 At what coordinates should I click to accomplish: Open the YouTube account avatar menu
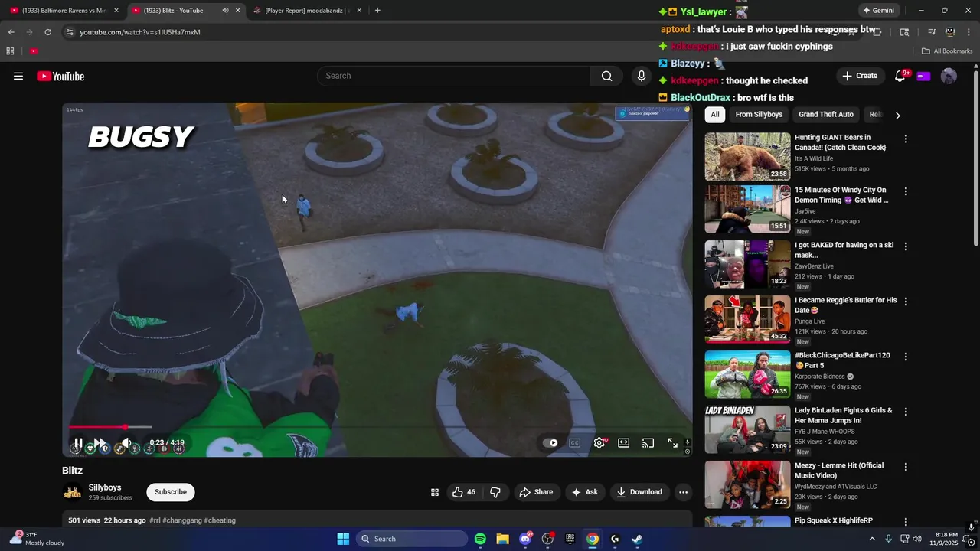[949, 76]
